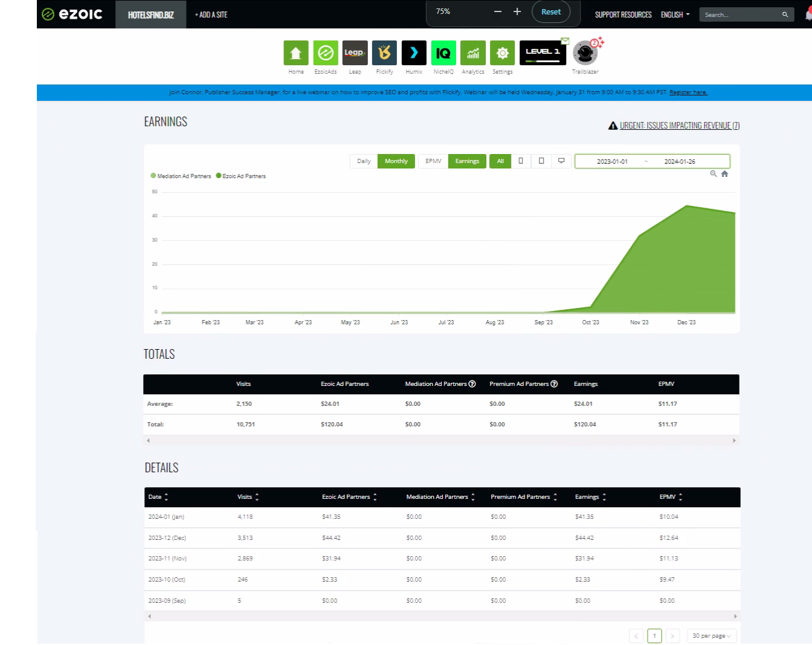Select the HOTELSFIND.BIZ site tab

click(151, 14)
